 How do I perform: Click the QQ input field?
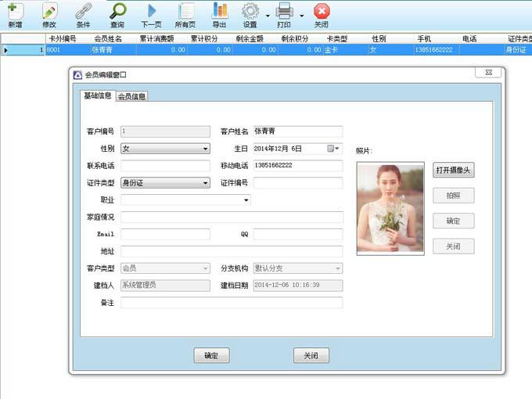click(298, 234)
